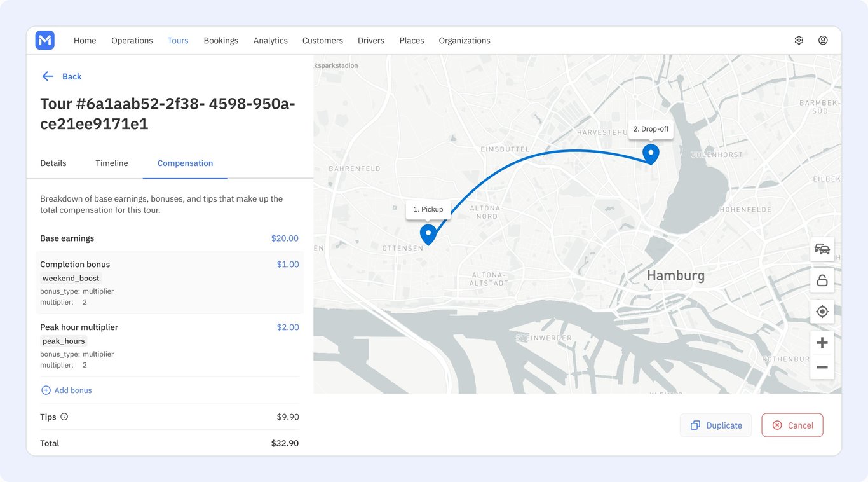Click the Add bonus link
Viewport: 868px width, 482px height.
pyautogui.click(x=73, y=390)
